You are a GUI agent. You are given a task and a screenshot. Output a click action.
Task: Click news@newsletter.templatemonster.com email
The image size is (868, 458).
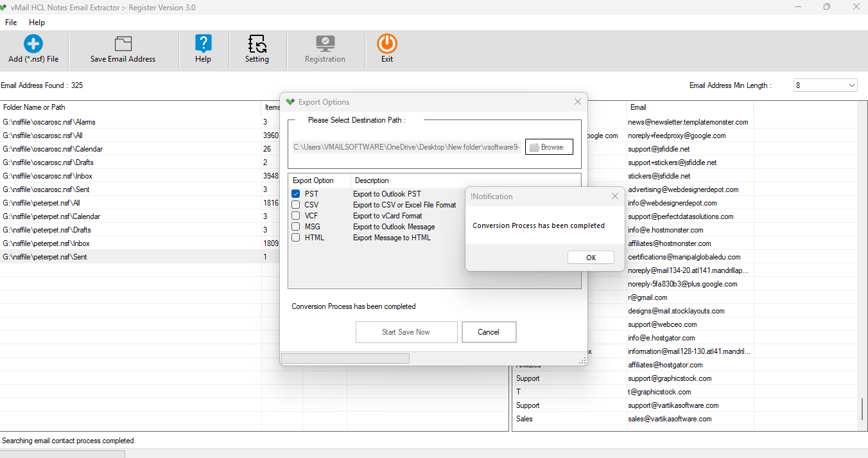click(688, 122)
